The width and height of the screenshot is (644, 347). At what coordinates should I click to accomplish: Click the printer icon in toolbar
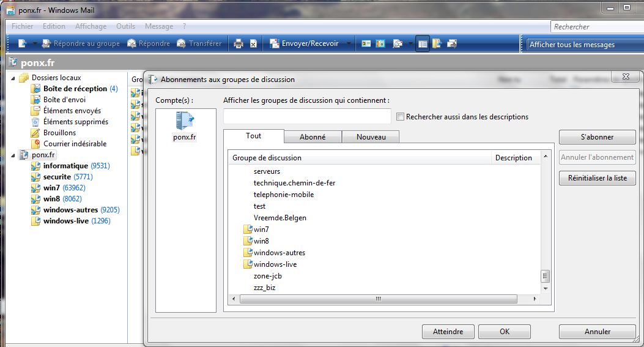click(x=239, y=43)
